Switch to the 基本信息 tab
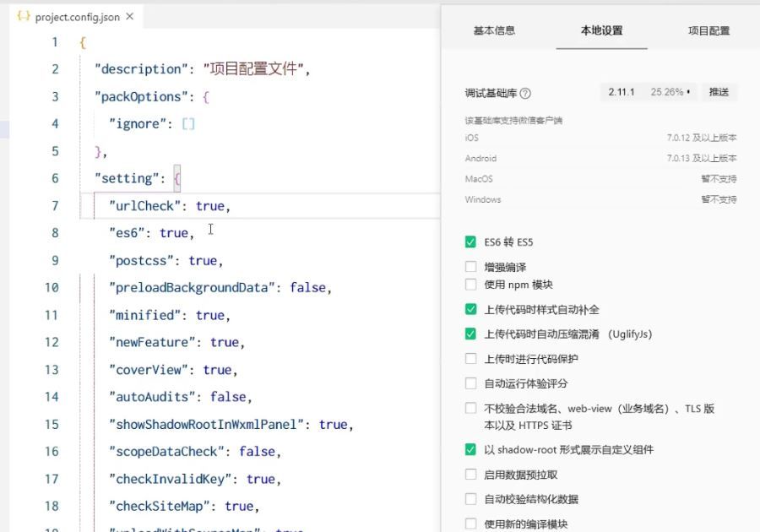The height and width of the screenshot is (532, 760). tap(494, 30)
